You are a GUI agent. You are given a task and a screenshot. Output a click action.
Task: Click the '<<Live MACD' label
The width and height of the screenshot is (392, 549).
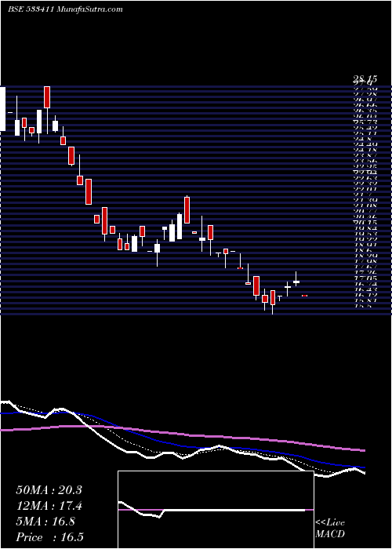[x=330, y=529]
